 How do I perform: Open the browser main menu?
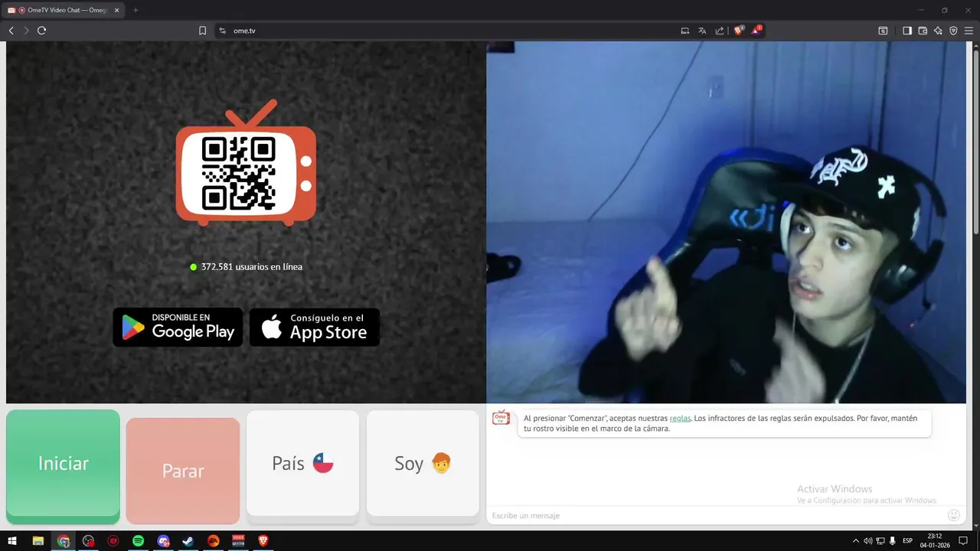click(969, 31)
